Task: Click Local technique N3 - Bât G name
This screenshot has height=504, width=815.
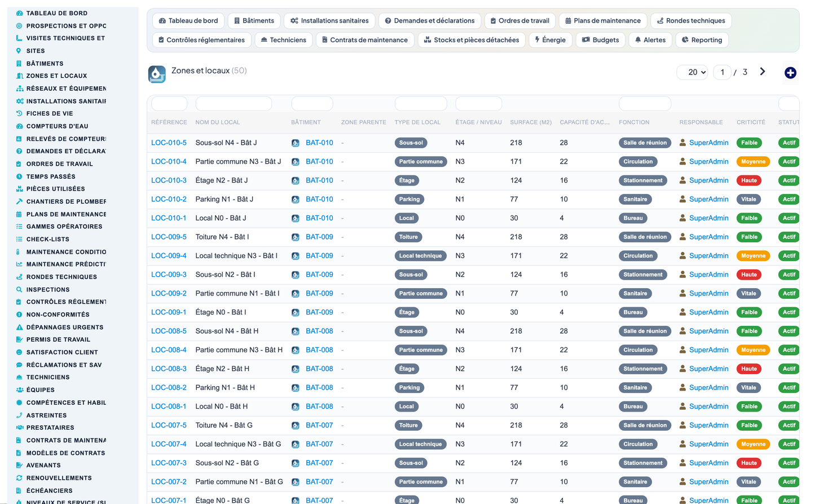Action: coord(238,444)
